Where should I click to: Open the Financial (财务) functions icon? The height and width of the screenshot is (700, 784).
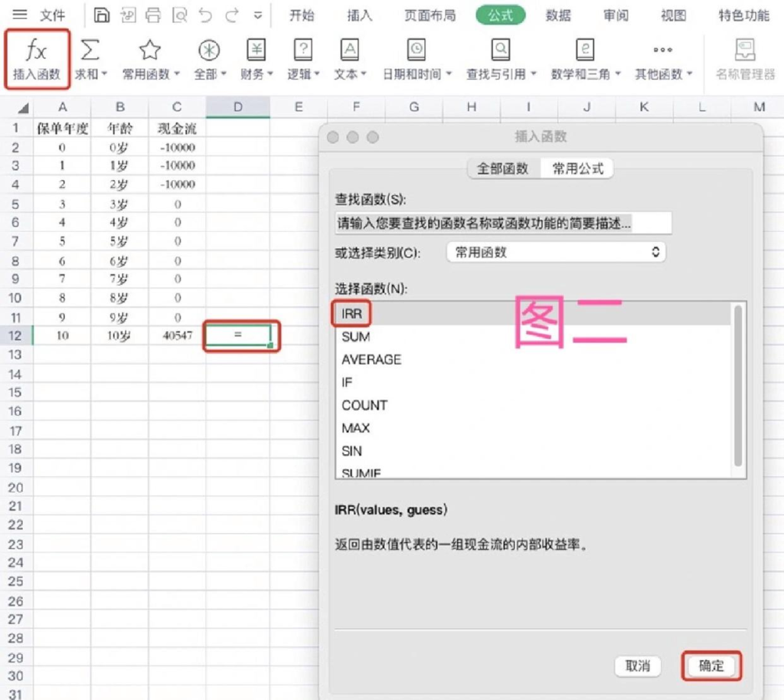(x=256, y=50)
